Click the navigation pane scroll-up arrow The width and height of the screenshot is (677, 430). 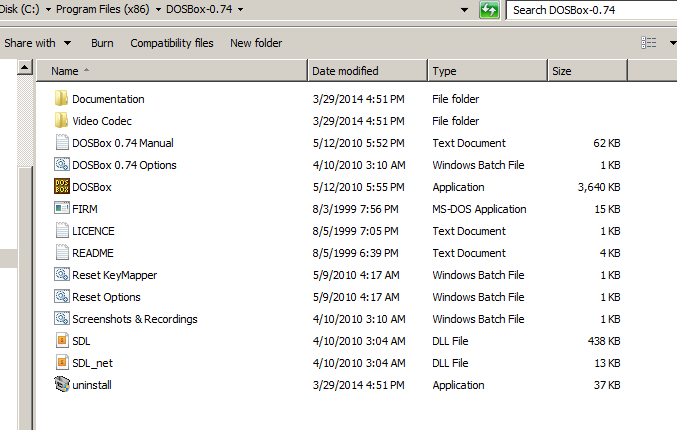click(x=25, y=67)
